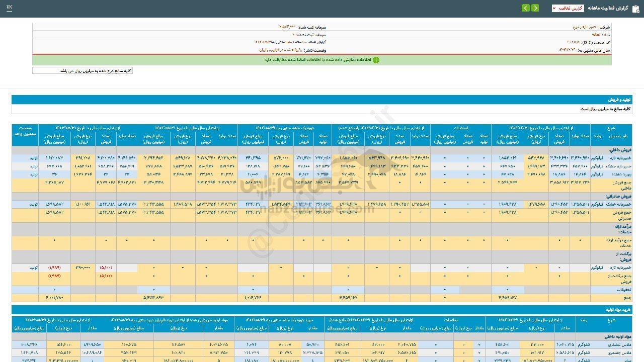
Task: Click the شرح column header in sales table
Action: [625, 128]
